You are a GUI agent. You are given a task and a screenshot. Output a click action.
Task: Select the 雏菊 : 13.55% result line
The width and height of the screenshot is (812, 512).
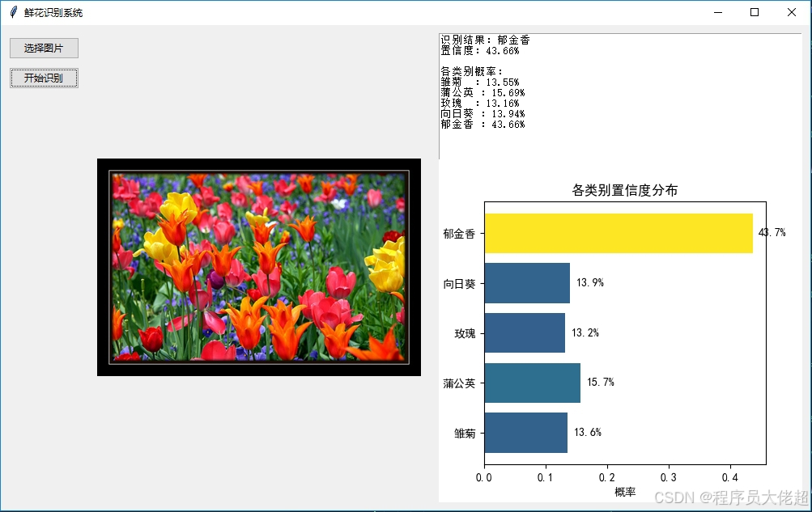(480, 83)
